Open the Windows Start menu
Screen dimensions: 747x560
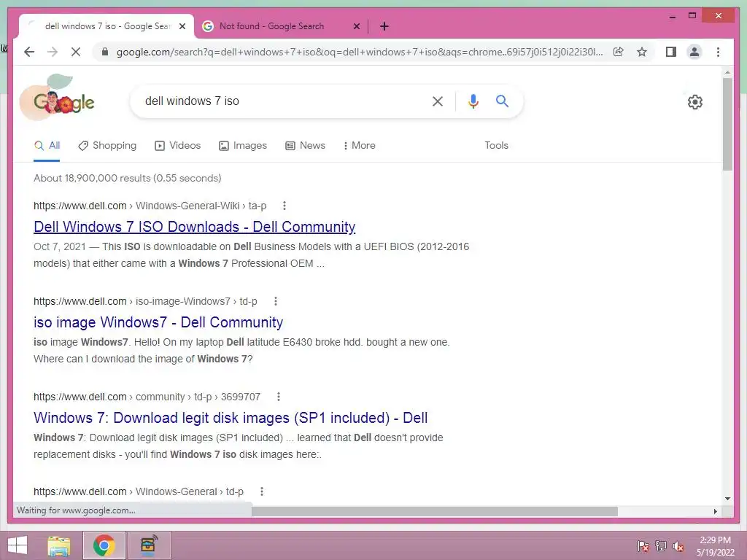tap(18, 545)
